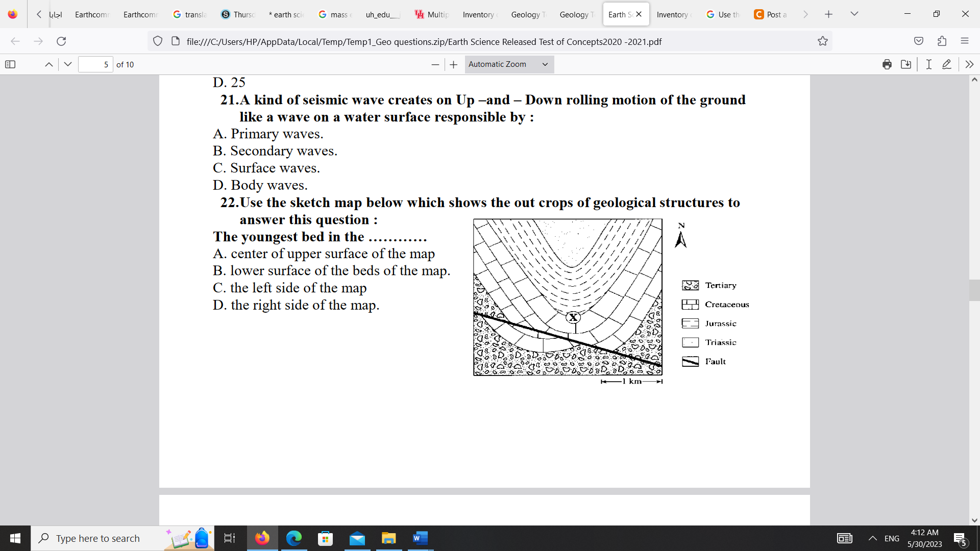The height and width of the screenshot is (551, 980).
Task: Open the Automatic Zoom dropdown
Action: 508,64
